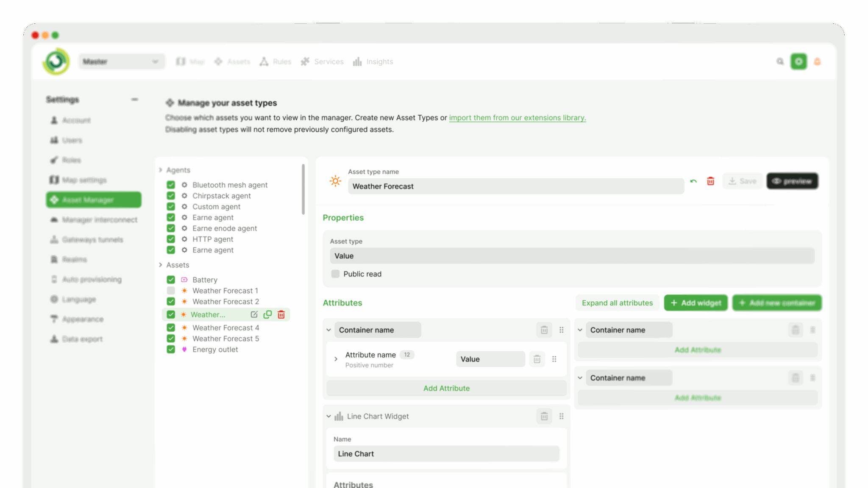The width and height of the screenshot is (868, 488).
Task: Open the Value type dropdown for Attribute name
Action: 490,359
